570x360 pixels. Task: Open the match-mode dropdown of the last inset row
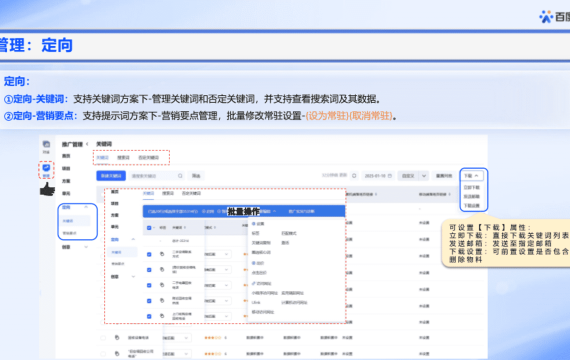tap(218, 316)
